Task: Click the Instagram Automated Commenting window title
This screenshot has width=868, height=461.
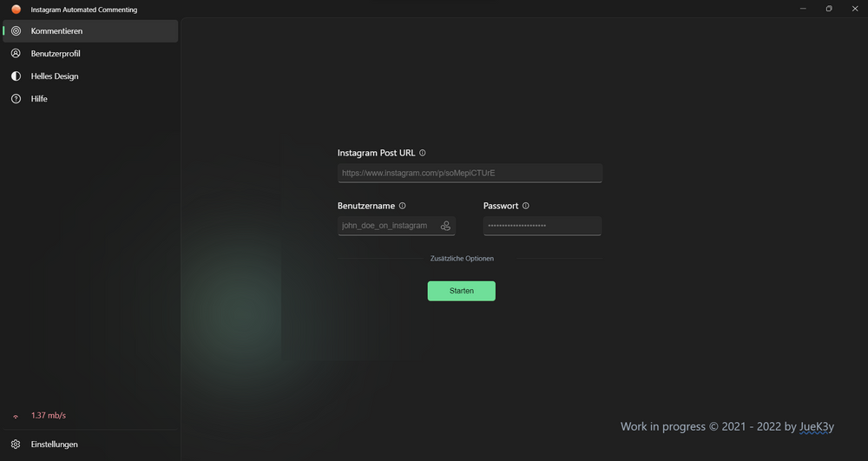Action: (x=84, y=10)
